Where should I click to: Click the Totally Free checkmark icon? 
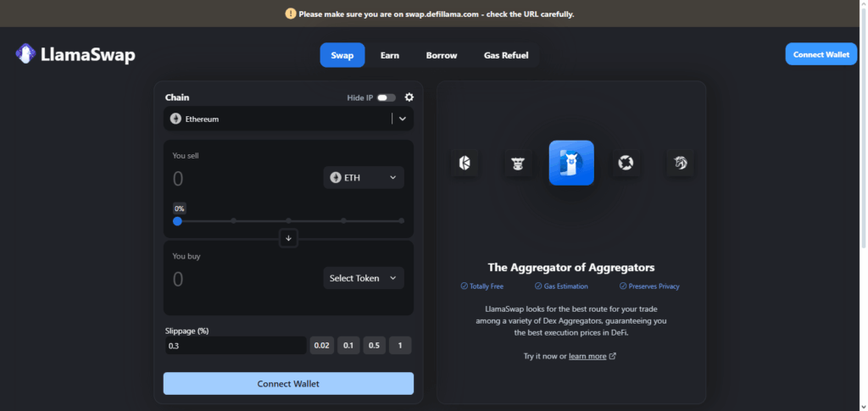point(464,286)
